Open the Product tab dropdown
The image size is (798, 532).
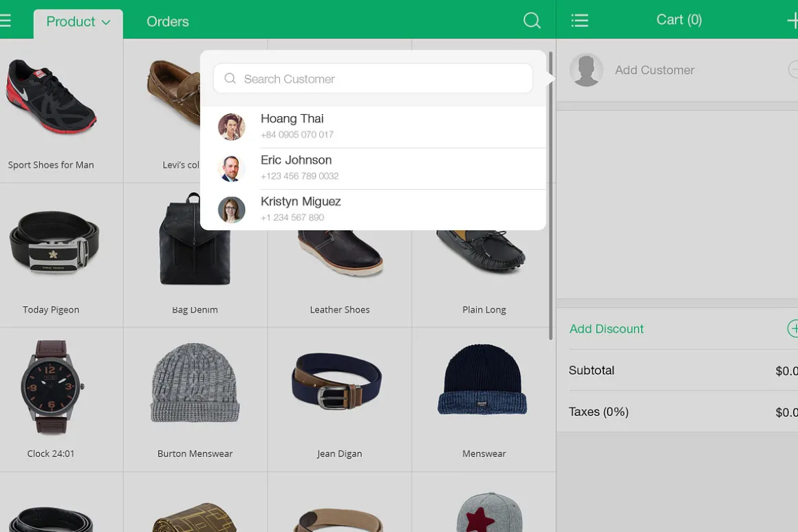click(78, 23)
